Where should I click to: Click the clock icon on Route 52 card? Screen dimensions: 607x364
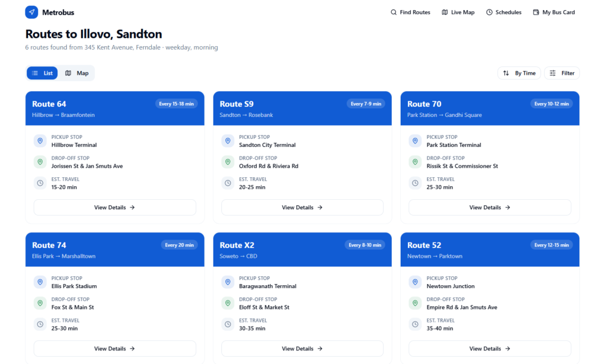[x=416, y=324]
